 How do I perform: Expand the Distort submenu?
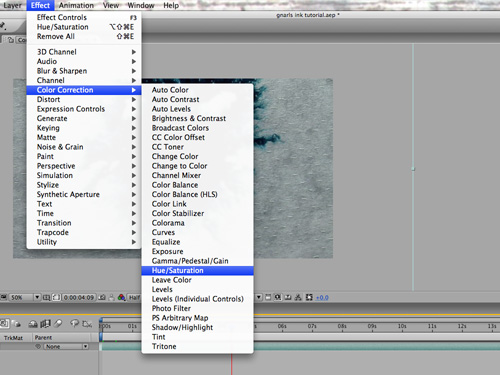pyautogui.click(x=84, y=100)
